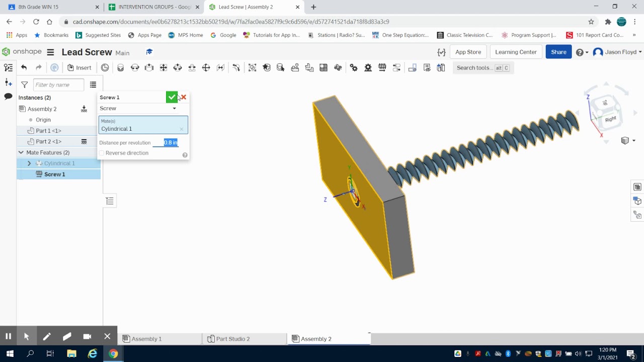Open the Onshape hamburger menu

tap(50, 52)
